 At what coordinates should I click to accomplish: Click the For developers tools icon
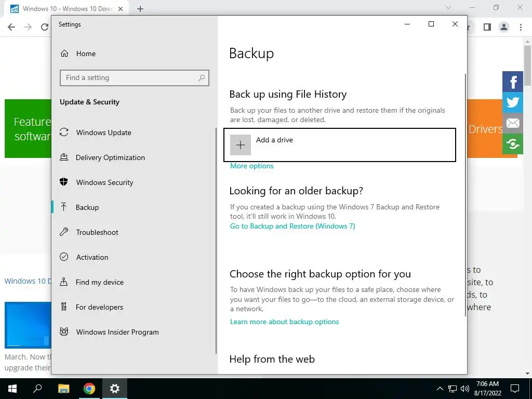[64, 307]
